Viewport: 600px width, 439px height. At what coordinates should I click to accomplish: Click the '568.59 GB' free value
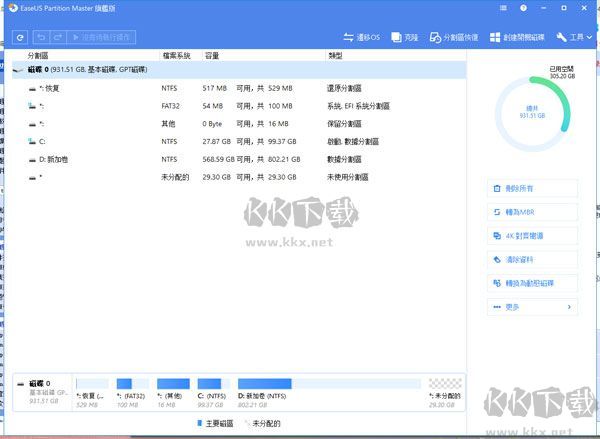[218, 159]
